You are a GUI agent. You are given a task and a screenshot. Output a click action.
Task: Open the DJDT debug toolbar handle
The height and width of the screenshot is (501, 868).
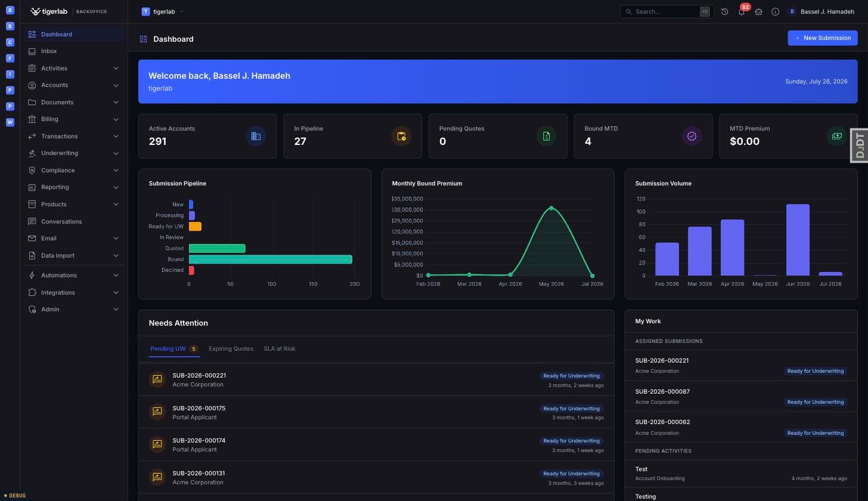coord(859,146)
